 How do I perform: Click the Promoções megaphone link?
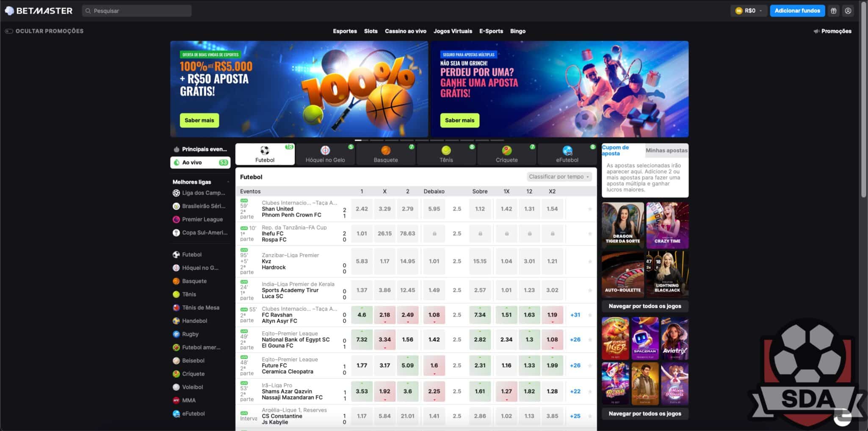click(832, 31)
